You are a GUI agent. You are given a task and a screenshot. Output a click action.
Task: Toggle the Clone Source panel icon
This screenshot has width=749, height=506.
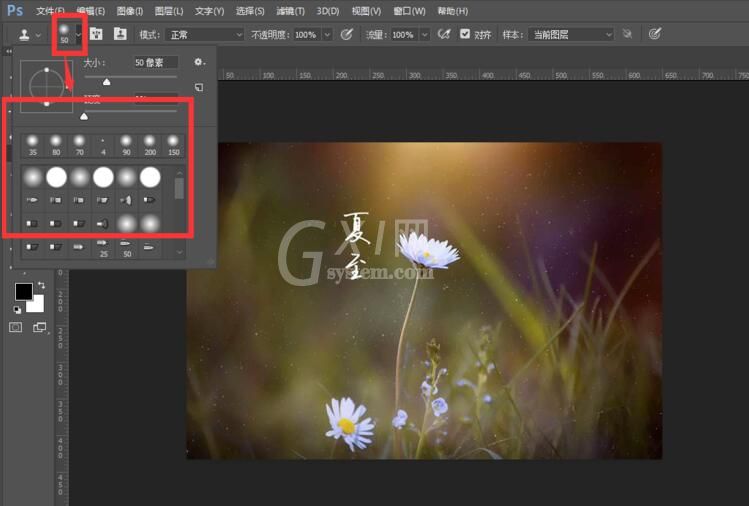tap(120, 34)
